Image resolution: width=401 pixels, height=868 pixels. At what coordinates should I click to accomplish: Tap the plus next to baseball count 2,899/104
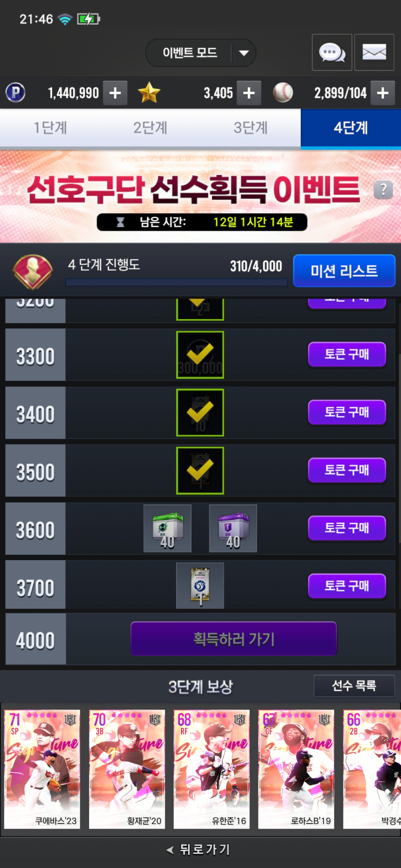click(x=383, y=93)
